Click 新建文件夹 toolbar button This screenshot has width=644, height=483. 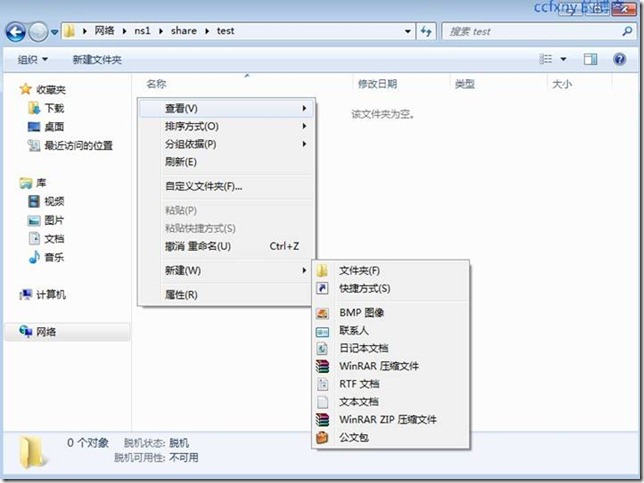[x=97, y=60]
